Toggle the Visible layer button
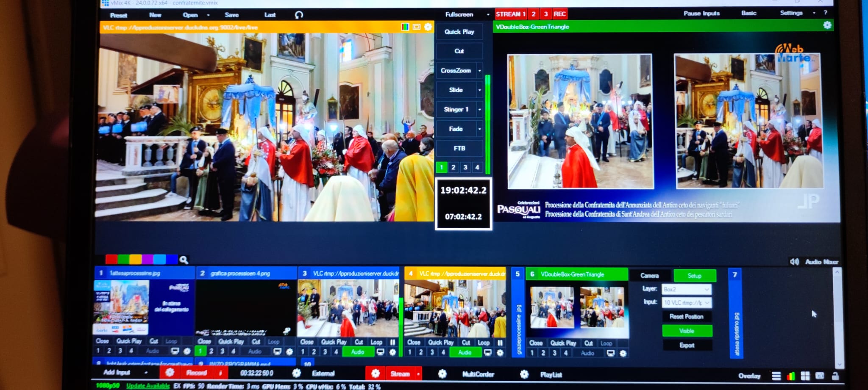868x390 pixels. [x=687, y=331]
